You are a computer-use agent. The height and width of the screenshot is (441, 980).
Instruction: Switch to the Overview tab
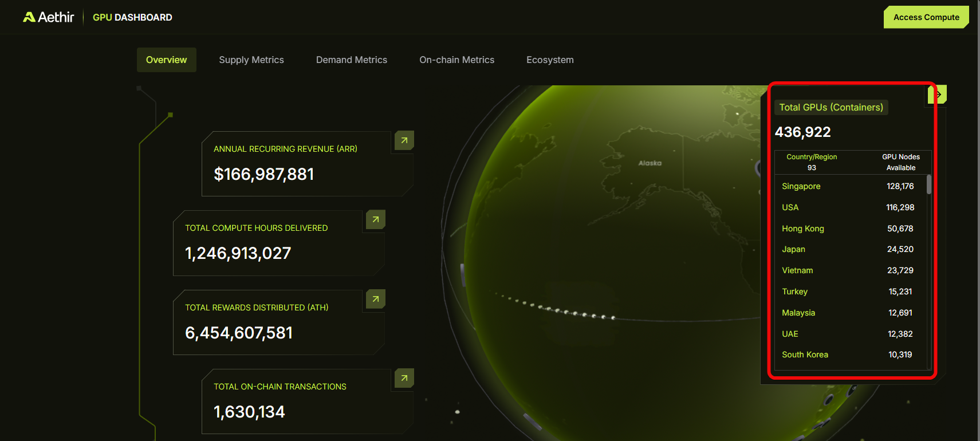pos(166,60)
